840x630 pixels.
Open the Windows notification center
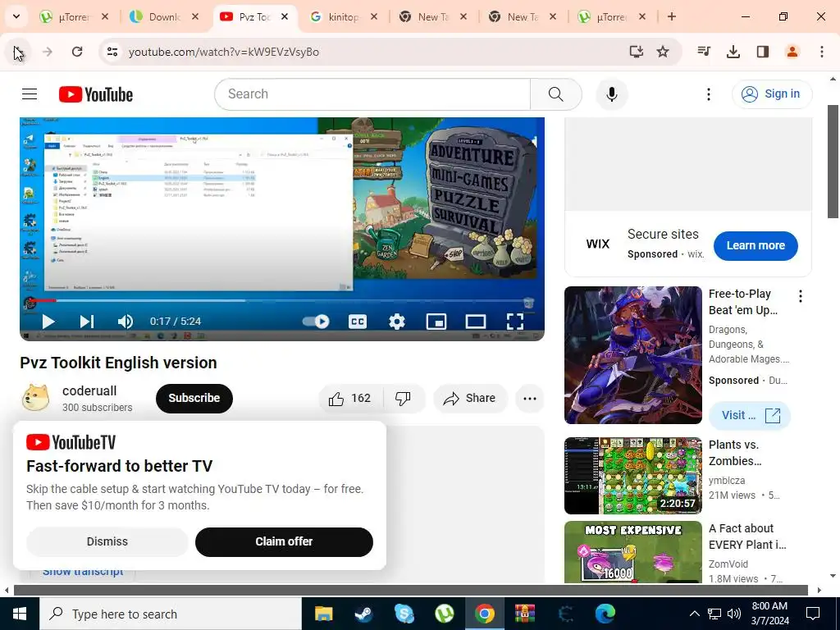[x=813, y=614]
